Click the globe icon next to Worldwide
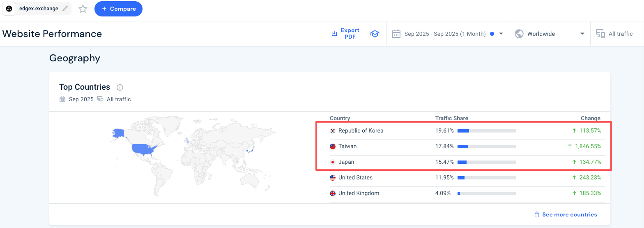Screen dimensions: 644x228 519,34
